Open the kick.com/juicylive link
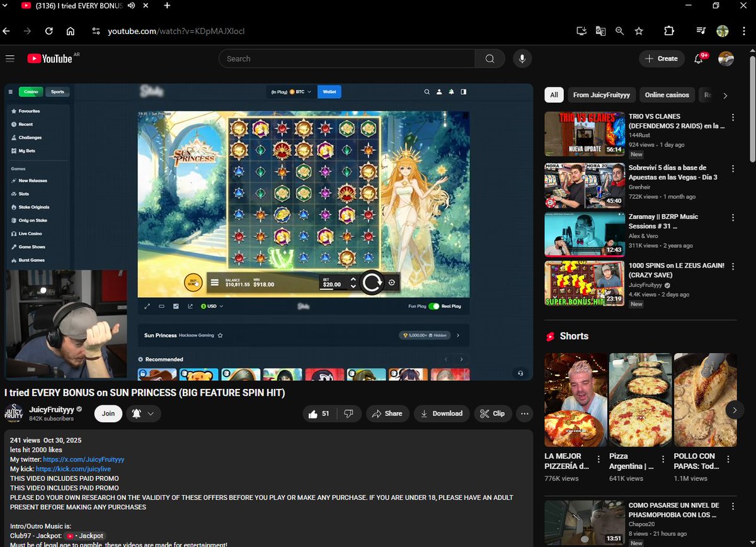This screenshot has width=756, height=547. (x=73, y=469)
